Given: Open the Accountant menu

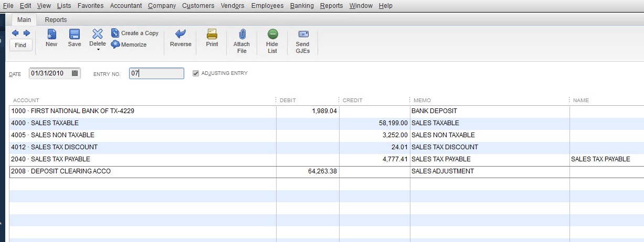Looking at the screenshot, I should pos(125,6).
